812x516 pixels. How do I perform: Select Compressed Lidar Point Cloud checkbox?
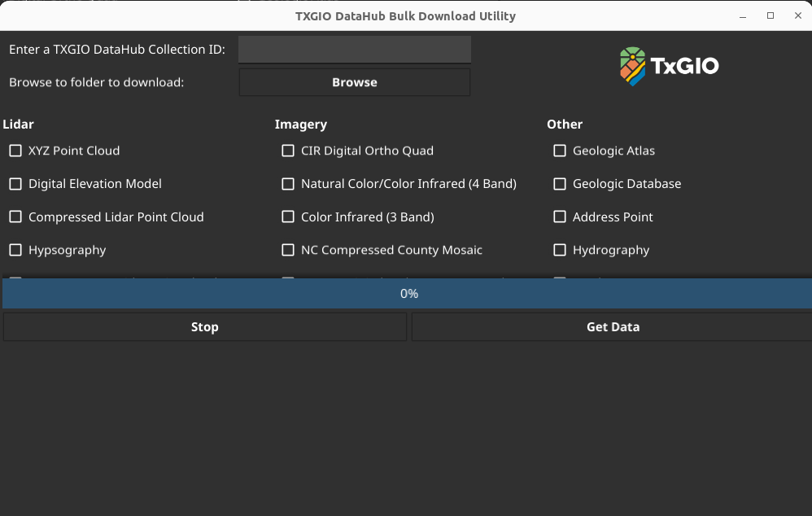coord(15,217)
